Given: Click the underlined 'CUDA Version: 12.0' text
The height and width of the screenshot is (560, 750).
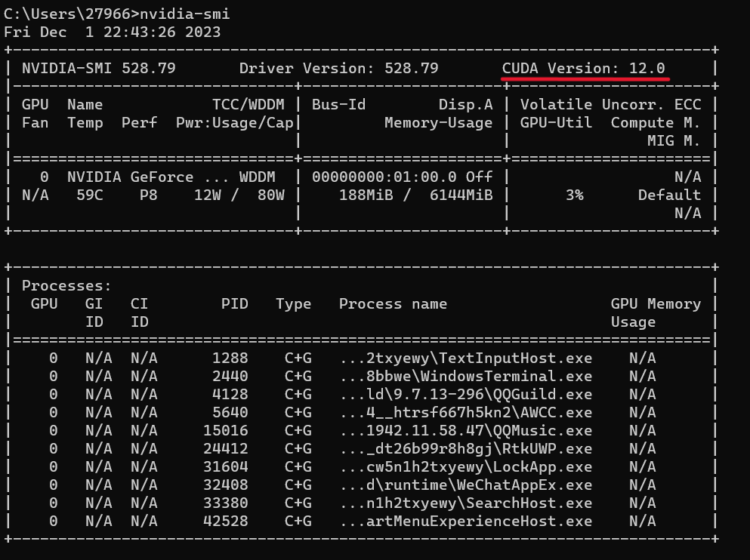Looking at the screenshot, I should pyautogui.click(x=584, y=69).
